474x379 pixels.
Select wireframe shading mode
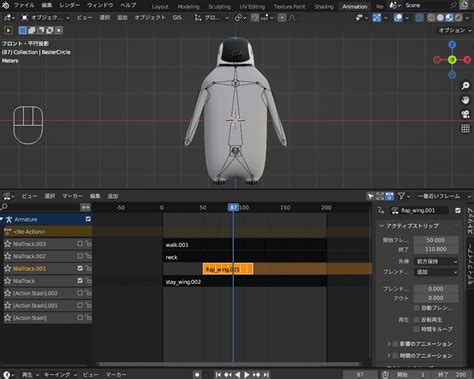tap(431, 18)
